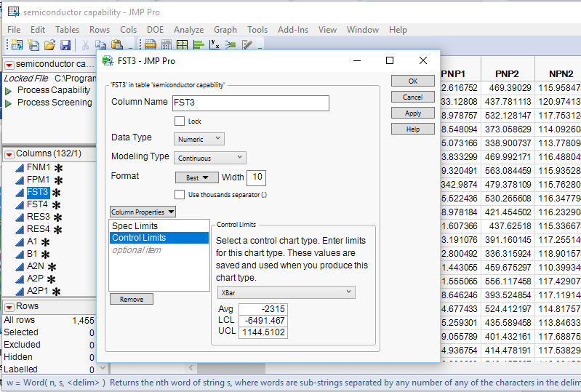
Task: Click the Apply button
Action: point(413,113)
